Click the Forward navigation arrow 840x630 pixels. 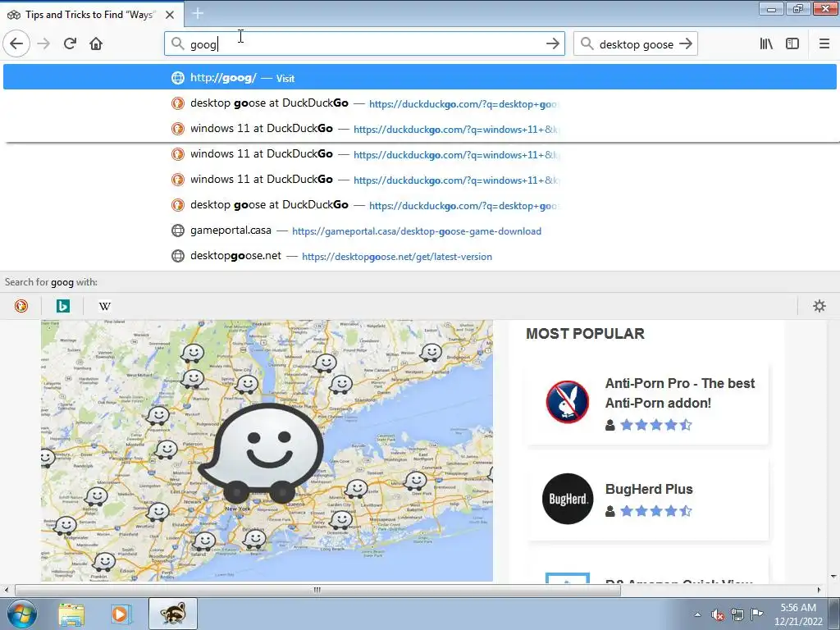pyautogui.click(x=43, y=43)
